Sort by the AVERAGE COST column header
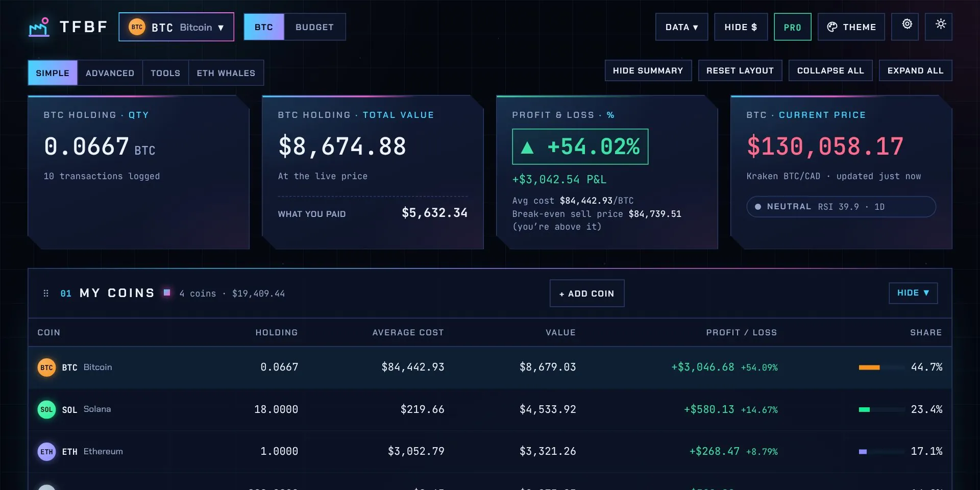980x490 pixels. [x=408, y=332]
